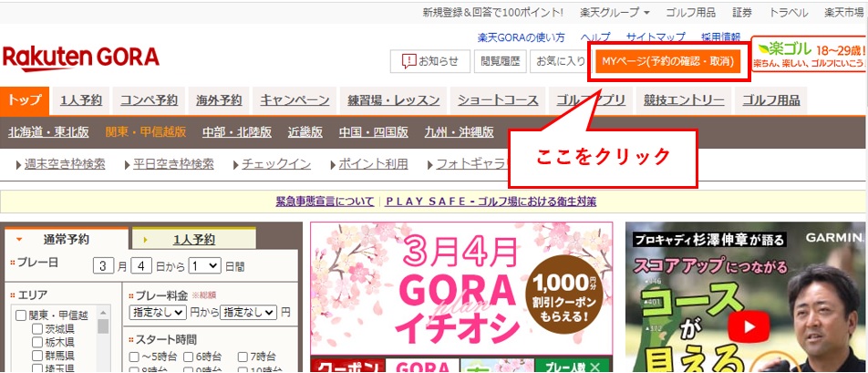Click the arrow marker before ポイント利用
Viewport: 868px width, 373px height.
334,165
